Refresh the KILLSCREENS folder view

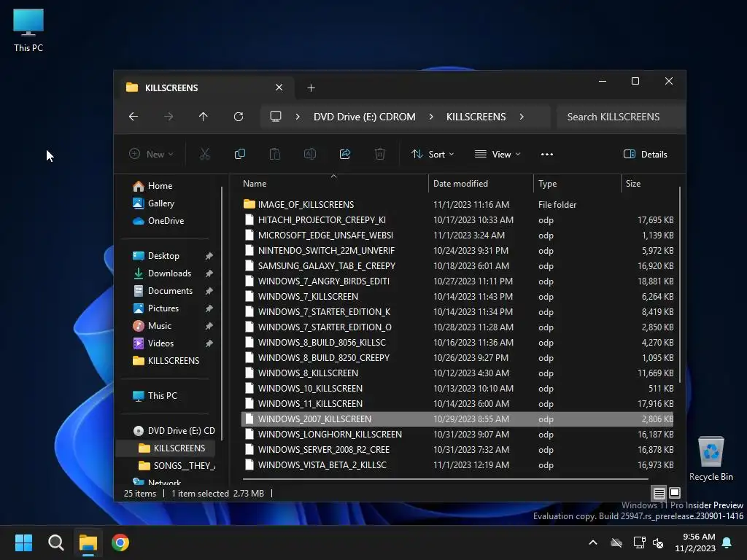[239, 117]
